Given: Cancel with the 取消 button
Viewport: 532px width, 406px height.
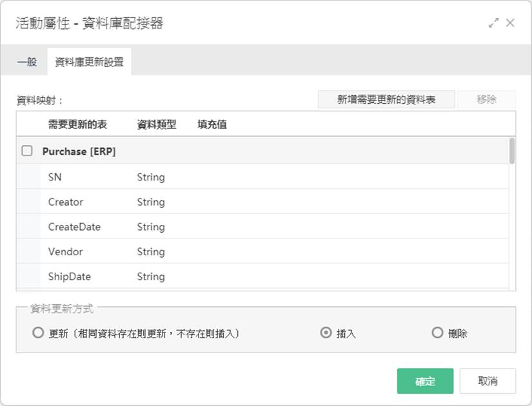Looking at the screenshot, I should (x=488, y=381).
